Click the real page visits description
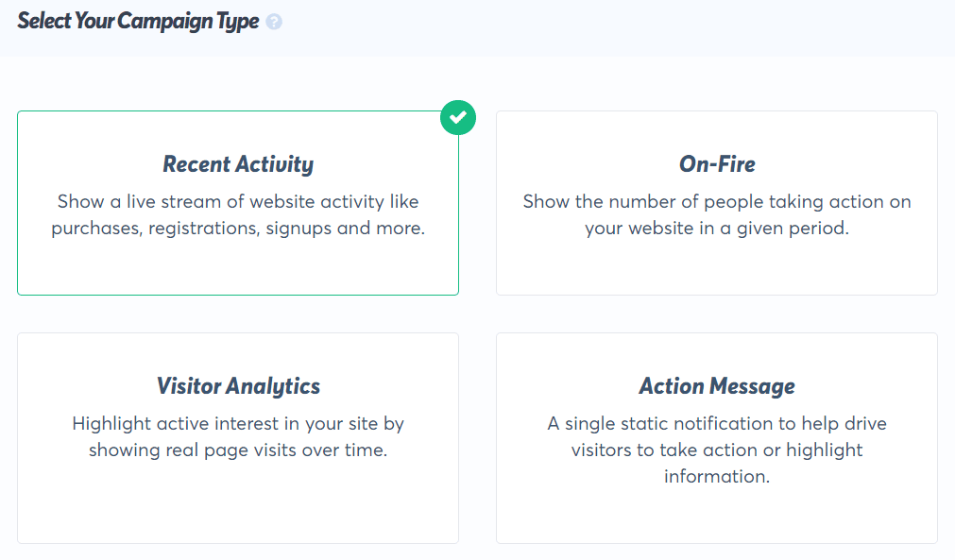955x560 pixels. point(237,436)
